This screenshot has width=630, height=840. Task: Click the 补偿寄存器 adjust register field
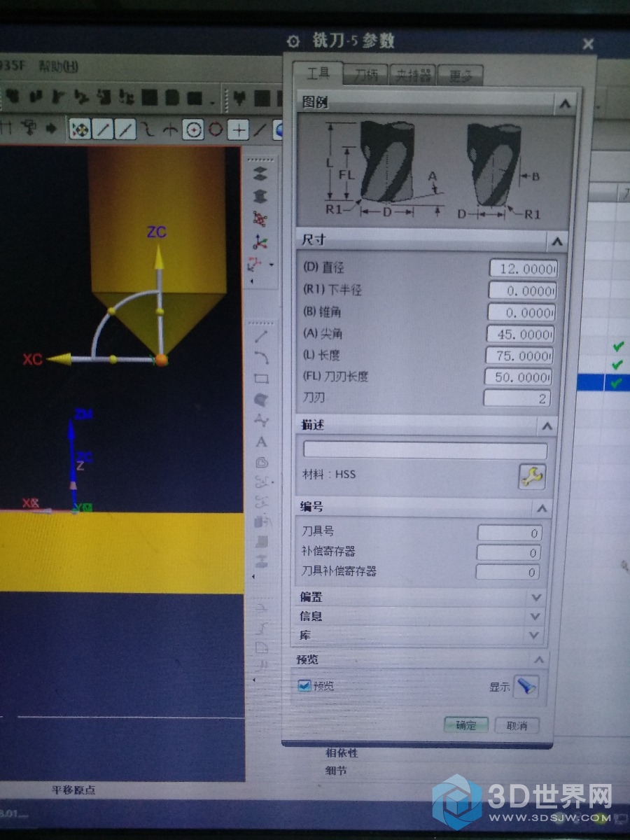tap(509, 553)
